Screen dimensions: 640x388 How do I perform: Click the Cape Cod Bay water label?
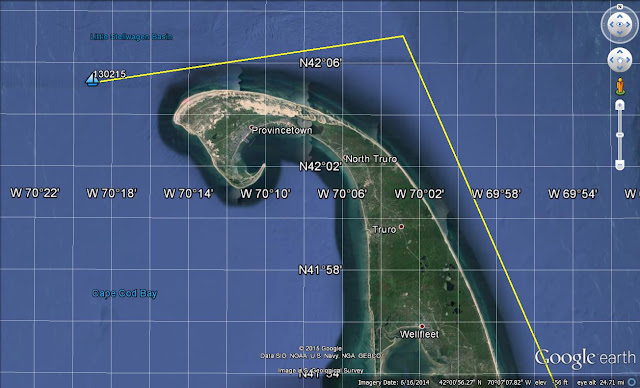click(x=124, y=293)
